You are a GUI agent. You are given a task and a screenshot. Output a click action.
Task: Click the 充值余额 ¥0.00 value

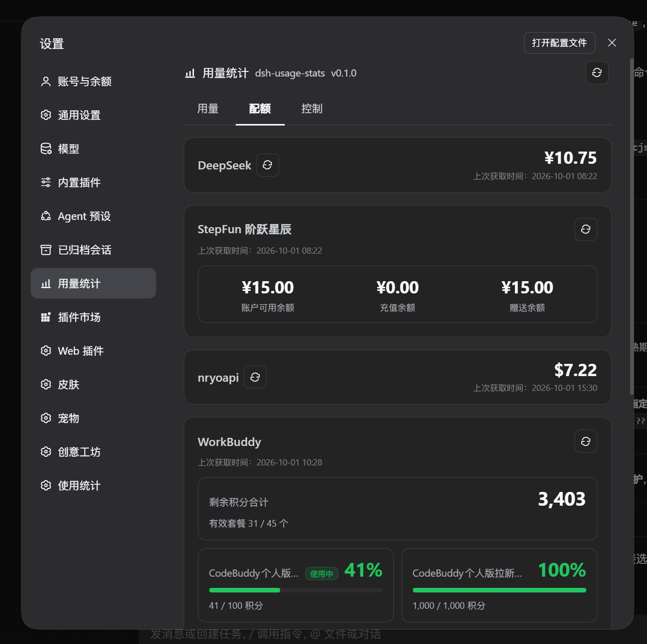397,287
